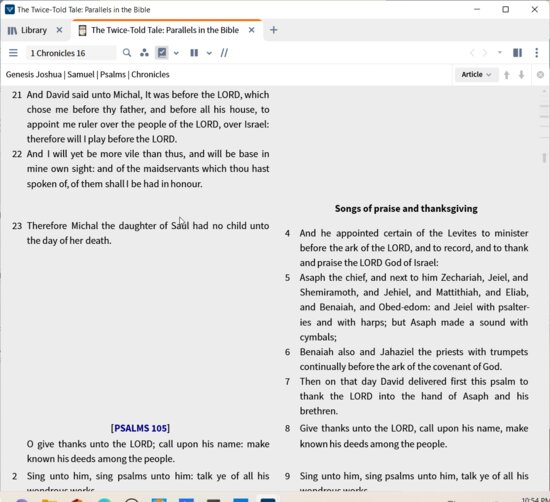Click verse number 6 in right column
The height and width of the screenshot is (502, 550).
(x=287, y=352)
